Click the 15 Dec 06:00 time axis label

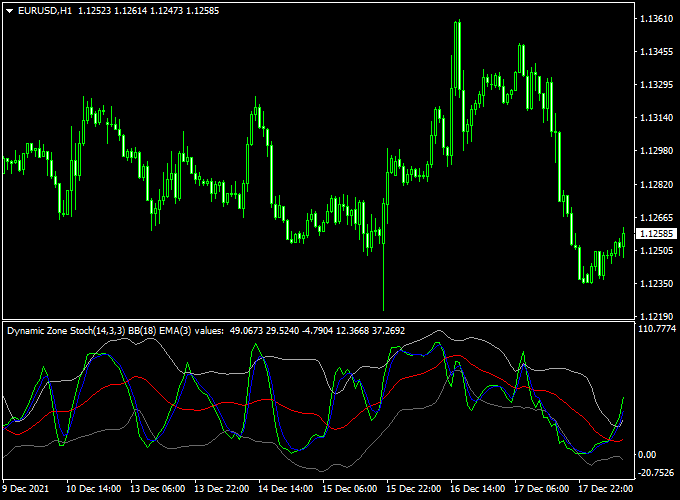tap(350, 489)
